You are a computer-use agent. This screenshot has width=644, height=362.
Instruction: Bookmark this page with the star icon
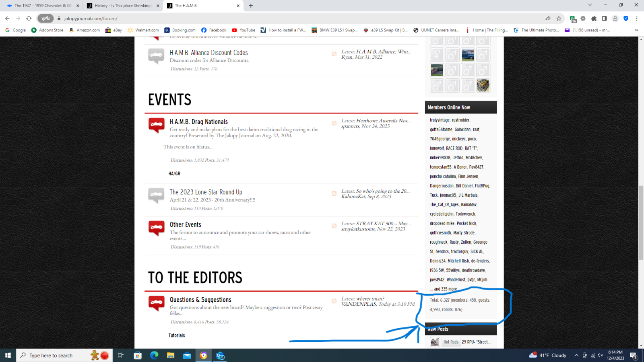tap(559, 19)
